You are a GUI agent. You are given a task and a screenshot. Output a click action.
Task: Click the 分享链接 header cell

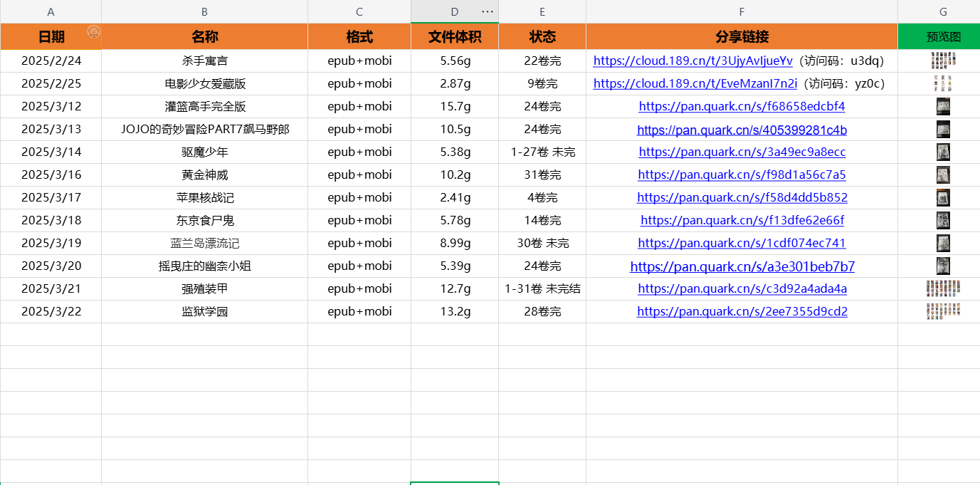(742, 37)
